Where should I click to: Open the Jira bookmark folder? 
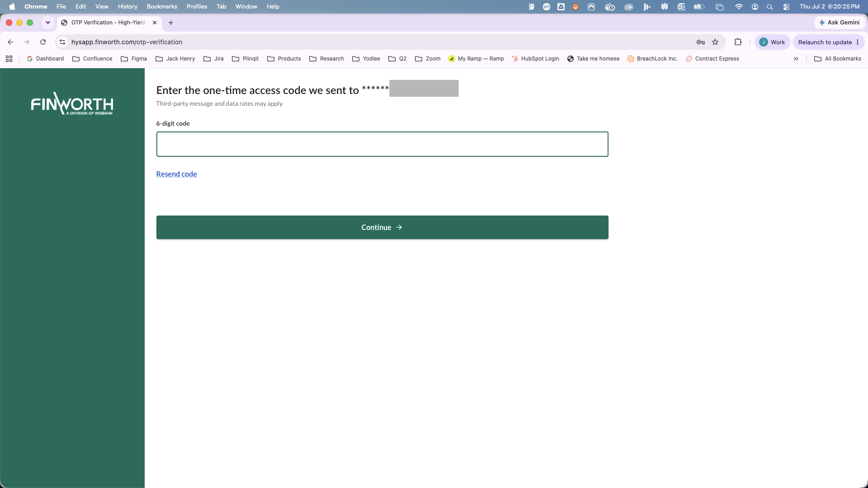(214, 59)
